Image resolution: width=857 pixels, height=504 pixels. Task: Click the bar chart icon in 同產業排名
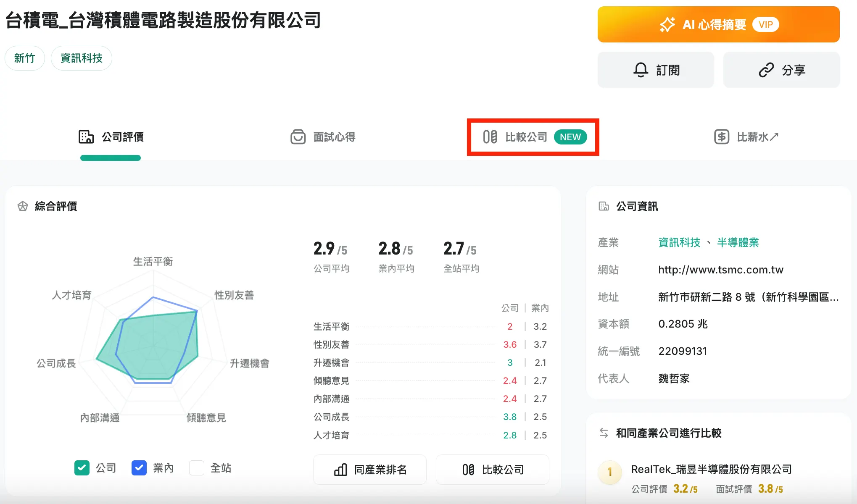tap(340, 470)
